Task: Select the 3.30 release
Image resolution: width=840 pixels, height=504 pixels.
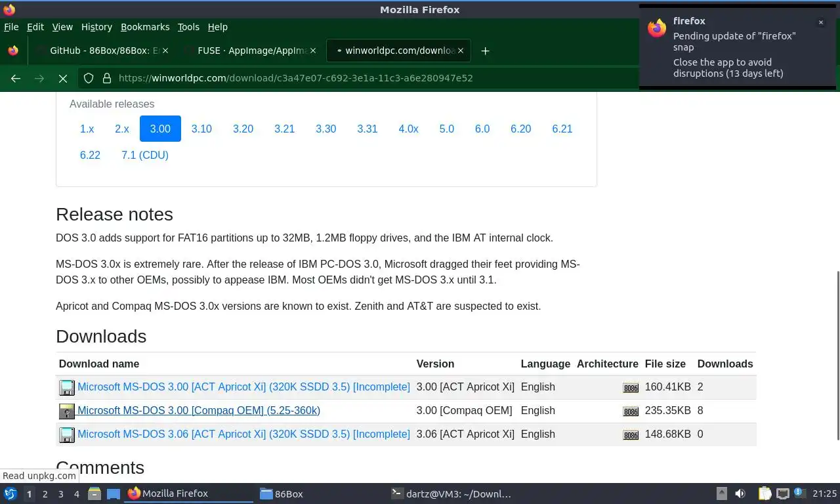Action: tap(325, 129)
